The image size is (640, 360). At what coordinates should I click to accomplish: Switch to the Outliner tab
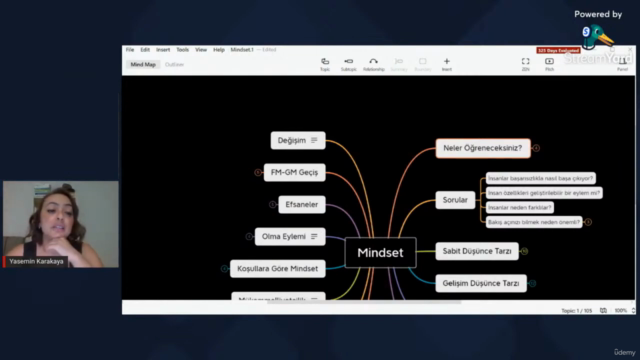(x=174, y=64)
